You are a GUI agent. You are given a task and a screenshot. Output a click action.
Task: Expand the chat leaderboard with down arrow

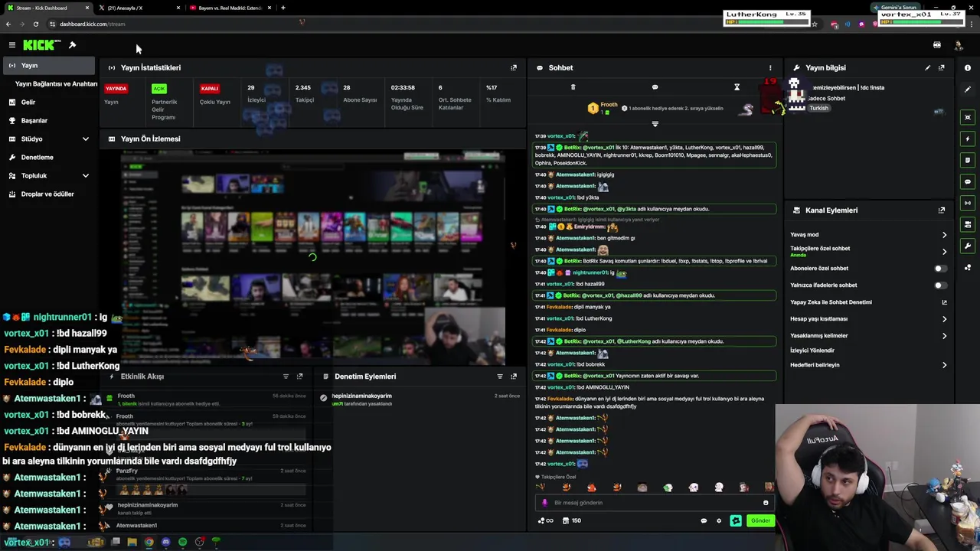pos(655,123)
